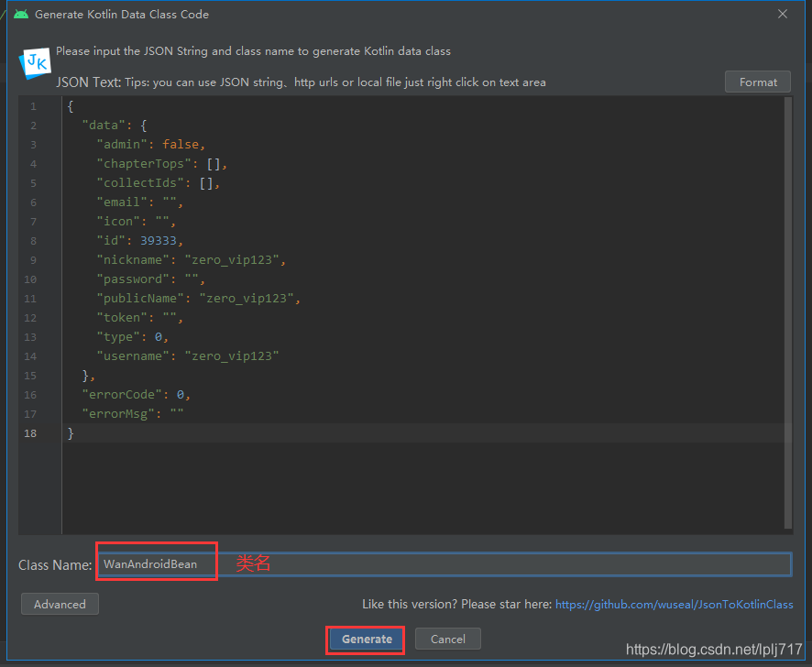
Task: Click the "collectIds" line in JSON
Action: 158,183
